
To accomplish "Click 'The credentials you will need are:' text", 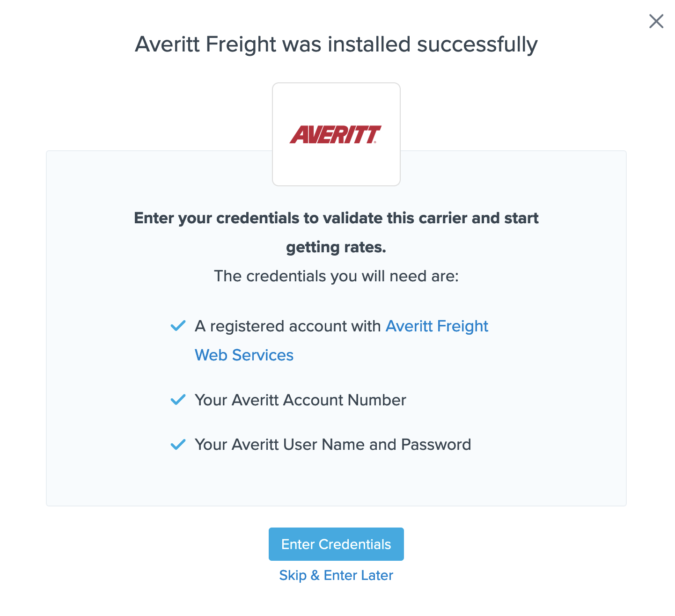I will (x=336, y=276).
